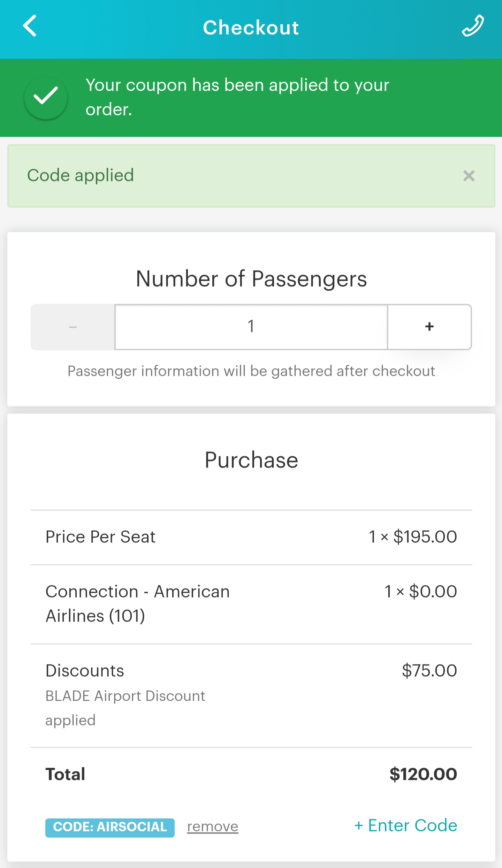Tap the phone call icon
This screenshot has height=868, width=502.
tap(472, 26)
